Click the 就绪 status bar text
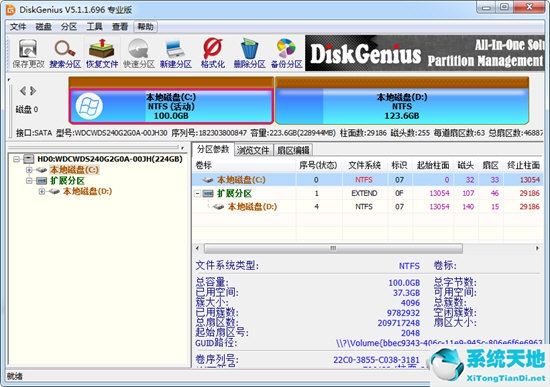The height and width of the screenshot is (387, 550). 15,377
